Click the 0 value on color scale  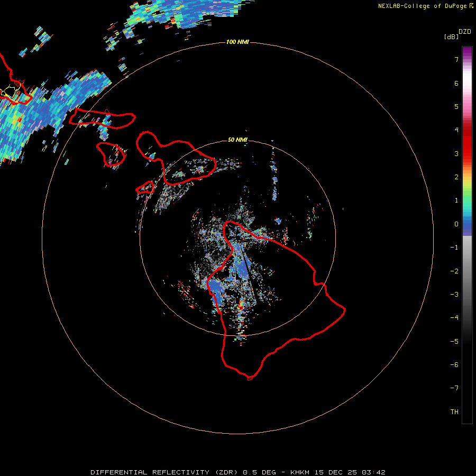tap(456, 224)
